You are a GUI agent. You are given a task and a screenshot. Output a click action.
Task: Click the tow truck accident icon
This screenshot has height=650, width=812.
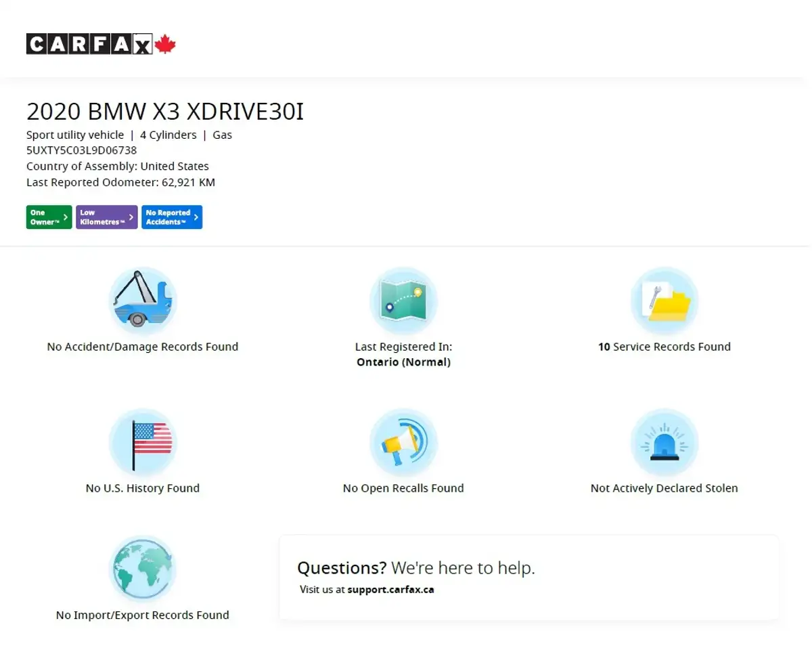coord(143,301)
